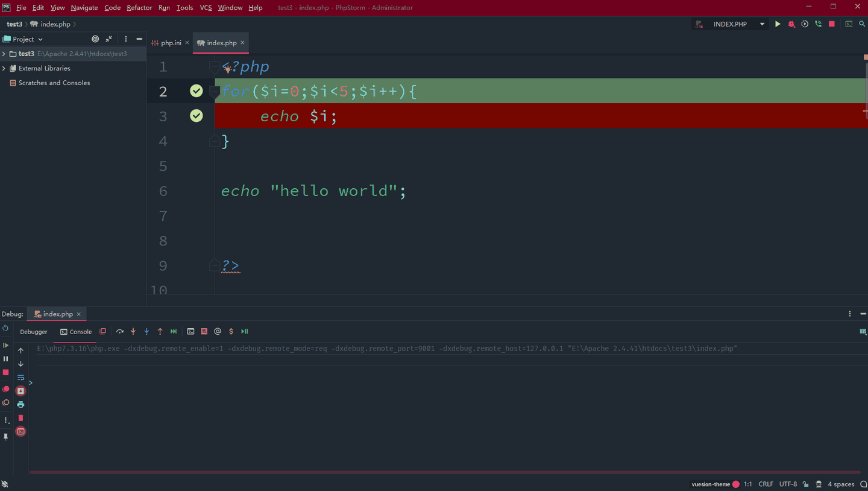Open Evaluate Expression using the @ icon
Viewport: 868px width, 491px height.
218,331
